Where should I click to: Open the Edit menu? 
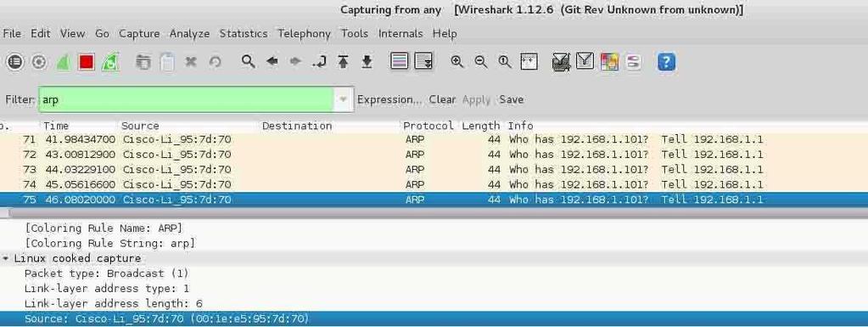coord(41,34)
